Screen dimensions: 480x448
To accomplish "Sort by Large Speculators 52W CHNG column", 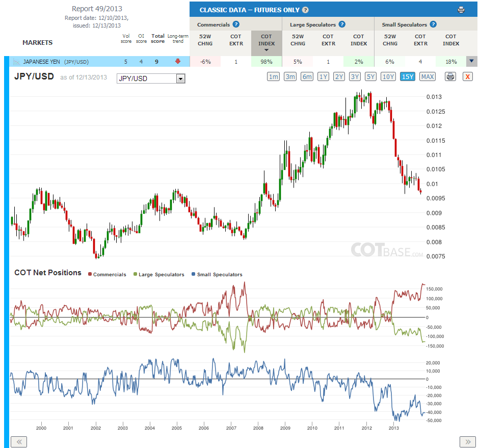I will [x=298, y=40].
